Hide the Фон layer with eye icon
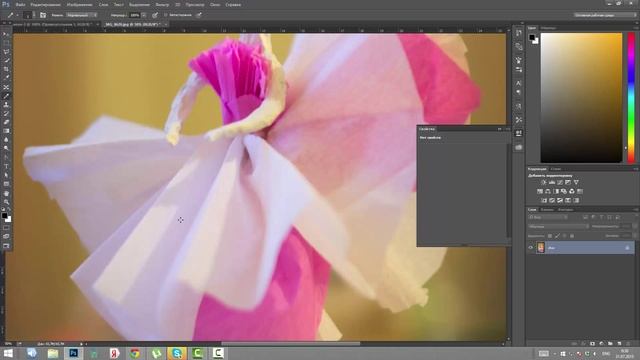This screenshot has width=640, height=360. click(531, 247)
